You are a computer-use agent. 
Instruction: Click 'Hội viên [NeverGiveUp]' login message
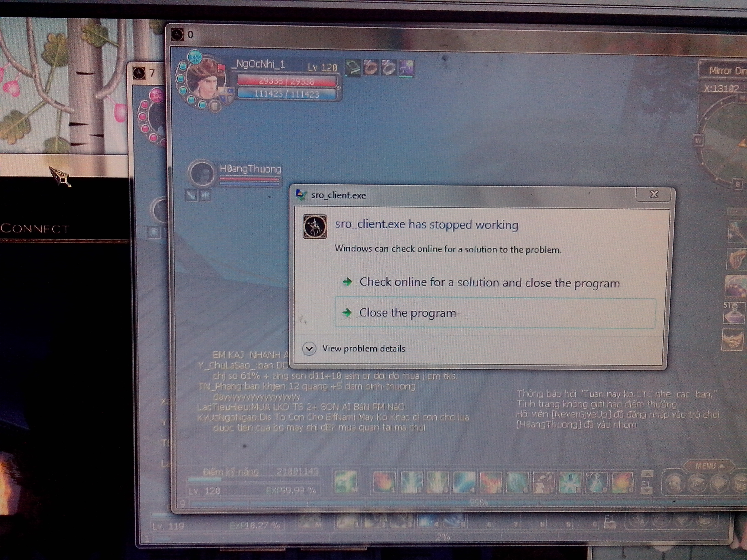point(617,414)
